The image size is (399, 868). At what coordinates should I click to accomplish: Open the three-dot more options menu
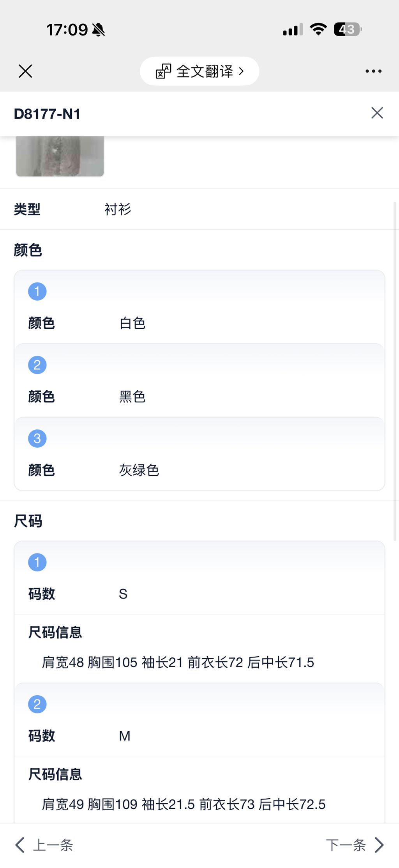(373, 71)
